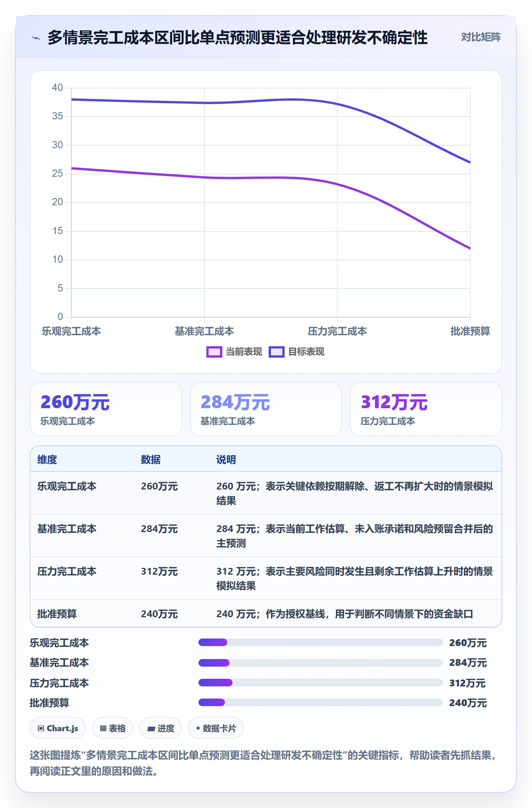Click the 目标表现 legend label
The image size is (532, 808).
pos(306,352)
